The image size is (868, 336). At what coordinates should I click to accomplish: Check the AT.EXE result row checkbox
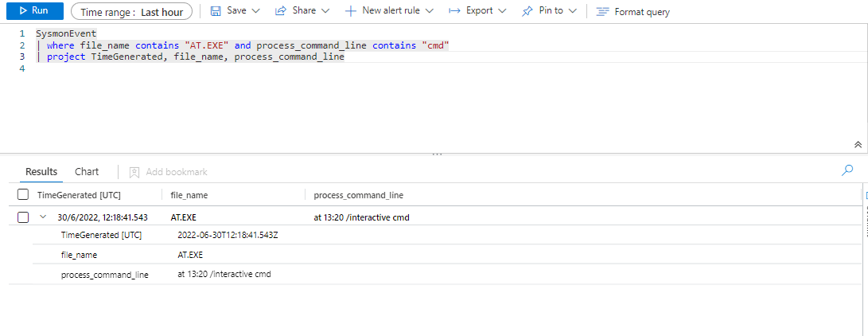23,217
